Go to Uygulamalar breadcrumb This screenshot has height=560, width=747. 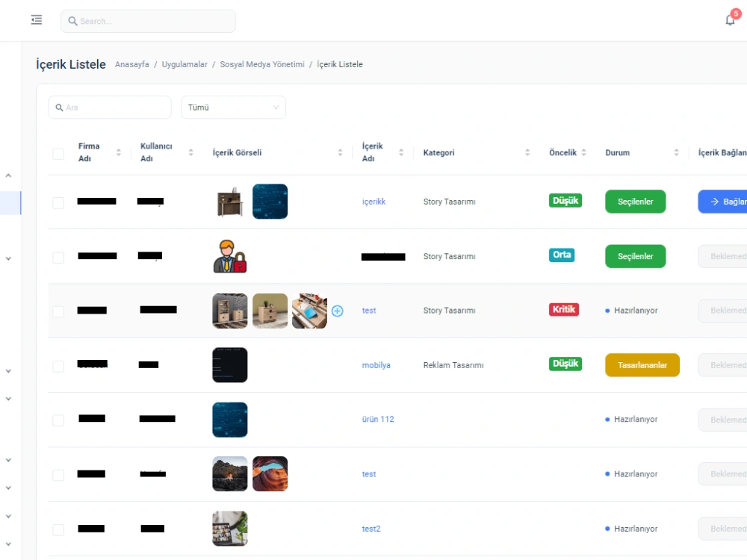pyautogui.click(x=185, y=64)
